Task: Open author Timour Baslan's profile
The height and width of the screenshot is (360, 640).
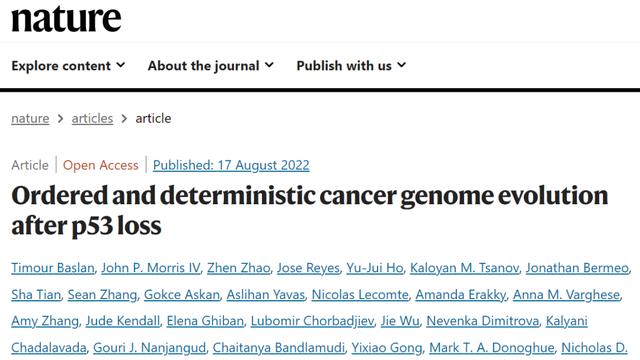Action: click(53, 268)
